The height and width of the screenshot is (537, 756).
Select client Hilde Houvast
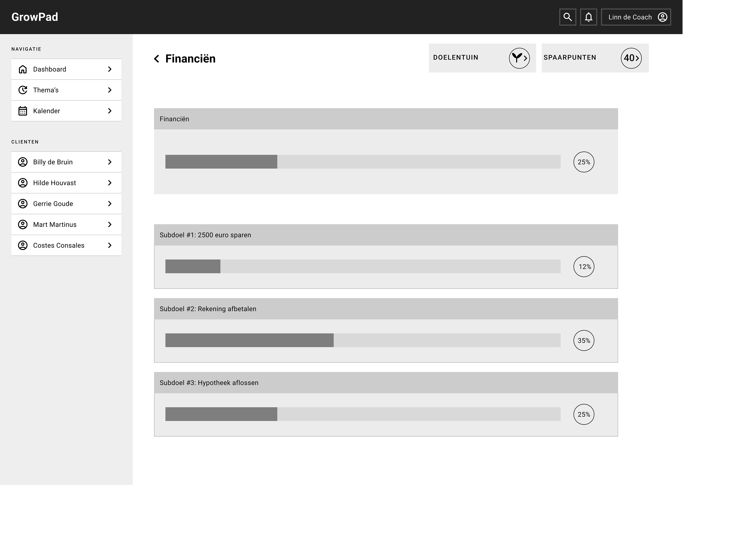click(x=66, y=183)
